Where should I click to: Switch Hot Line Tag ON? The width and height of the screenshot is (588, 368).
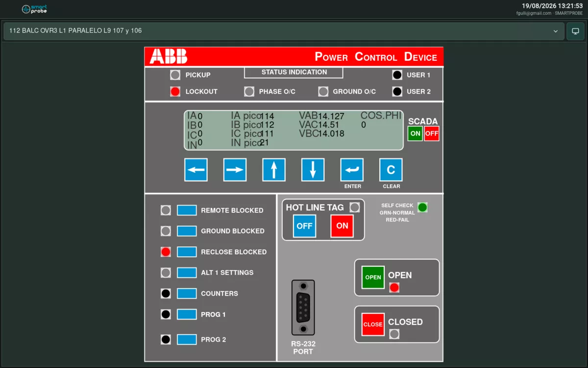click(342, 226)
